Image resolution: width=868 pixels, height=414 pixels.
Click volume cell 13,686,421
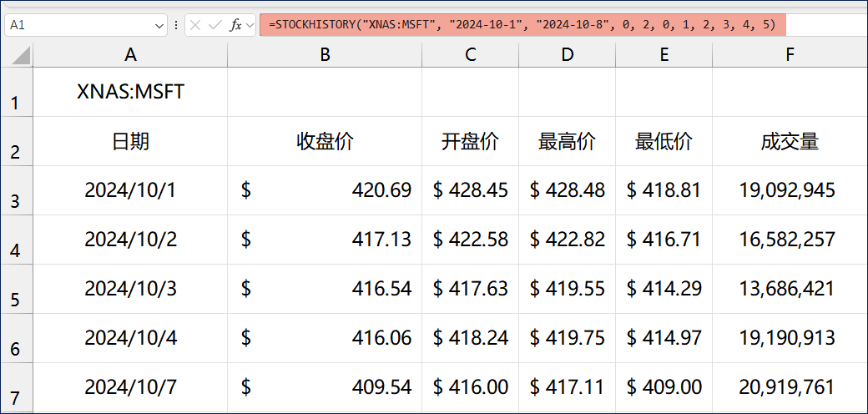(x=790, y=290)
